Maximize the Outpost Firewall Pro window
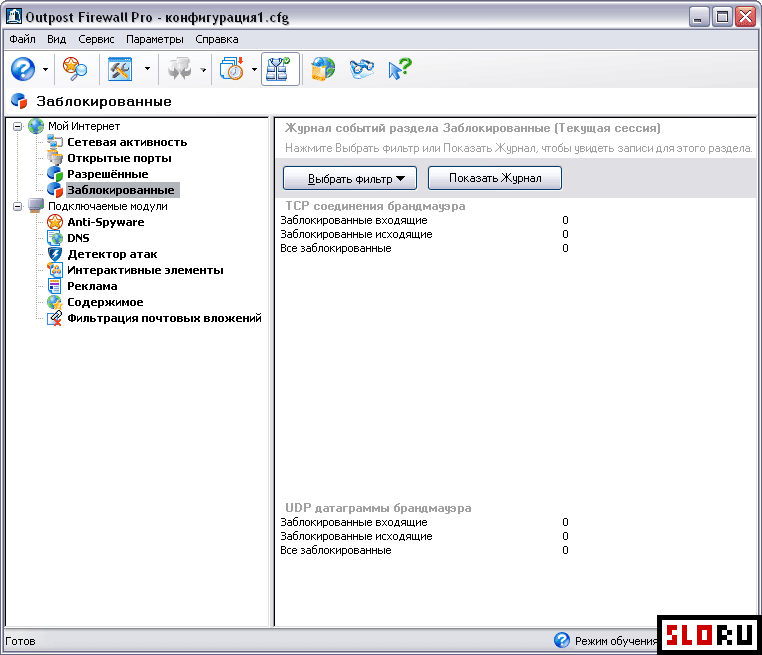 pos(722,17)
